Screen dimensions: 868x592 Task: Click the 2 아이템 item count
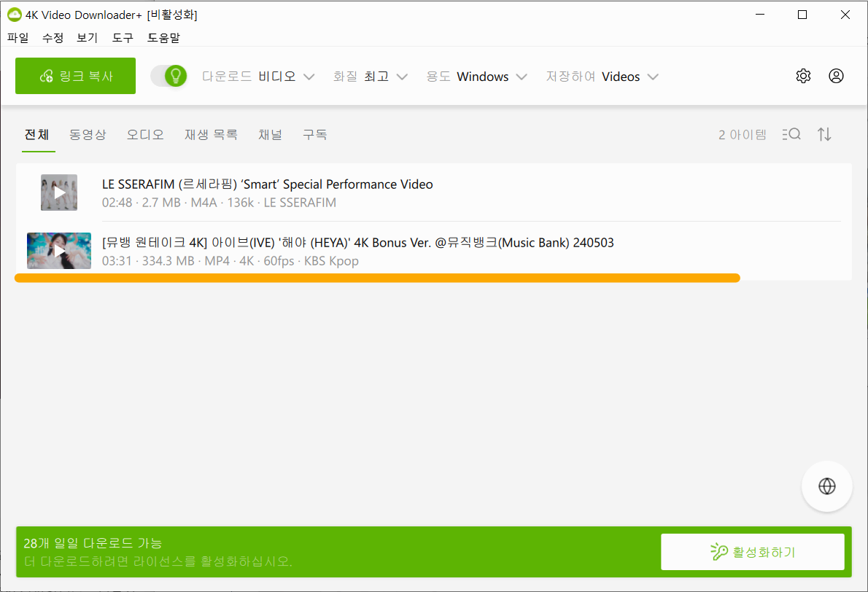click(743, 134)
